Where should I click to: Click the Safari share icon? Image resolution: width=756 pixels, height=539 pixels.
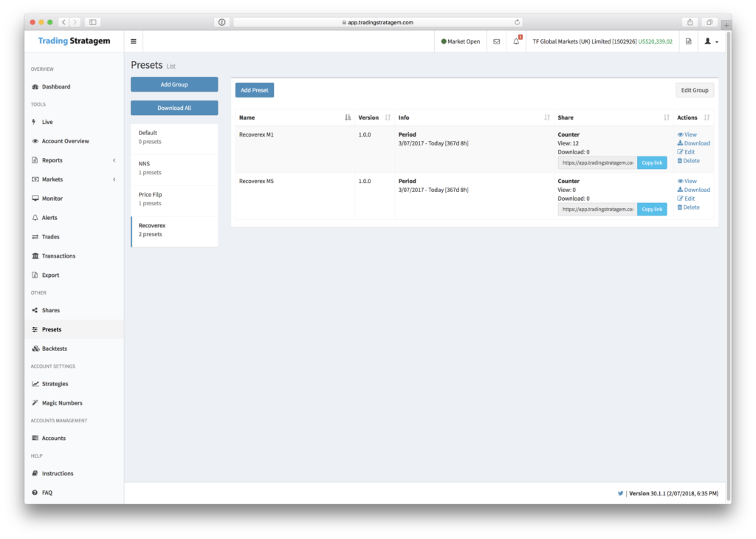[690, 22]
